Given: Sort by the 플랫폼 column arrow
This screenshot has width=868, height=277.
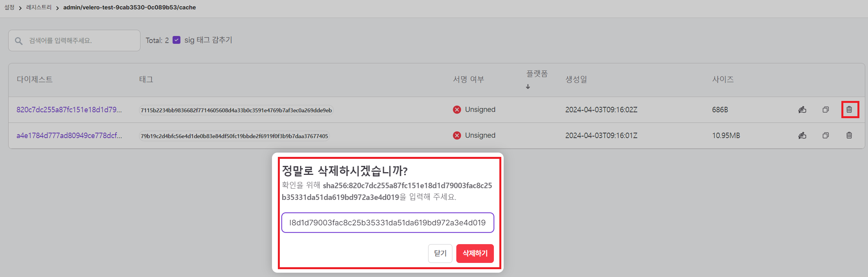Looking at the screenshot, I should (528, 86).
